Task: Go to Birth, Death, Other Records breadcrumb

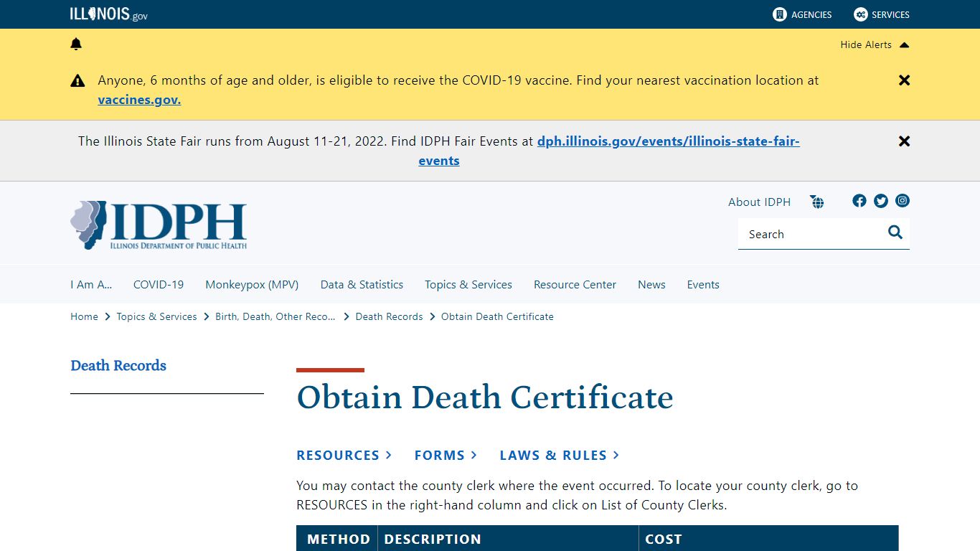Action: [275, 316]
